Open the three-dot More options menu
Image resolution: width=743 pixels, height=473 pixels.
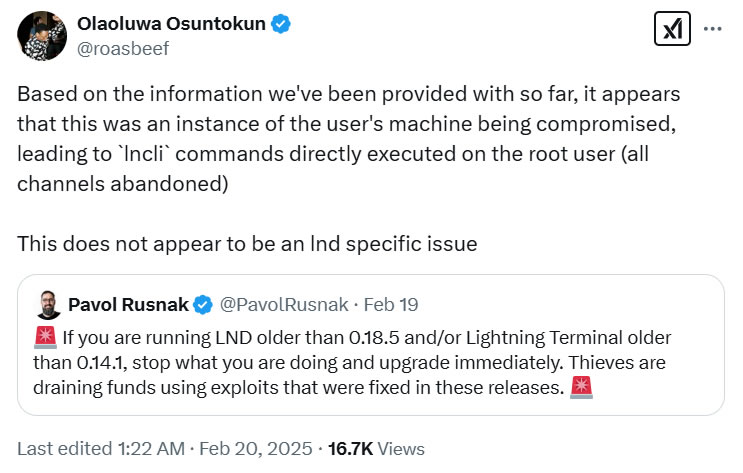click(x=712, y=29)
